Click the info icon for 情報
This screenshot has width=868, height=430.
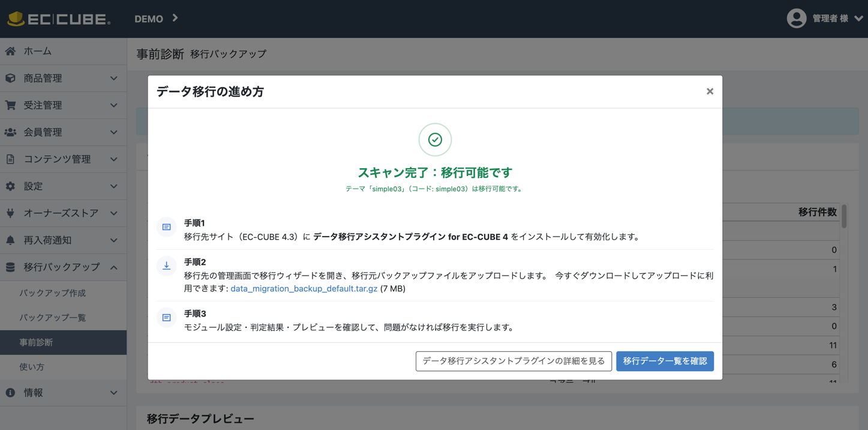10,393
